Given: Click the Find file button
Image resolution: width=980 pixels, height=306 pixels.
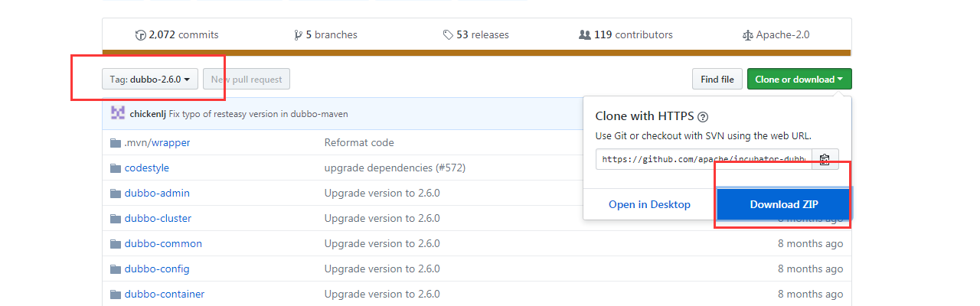Looking at the screenshot, I should click(717, 79).
